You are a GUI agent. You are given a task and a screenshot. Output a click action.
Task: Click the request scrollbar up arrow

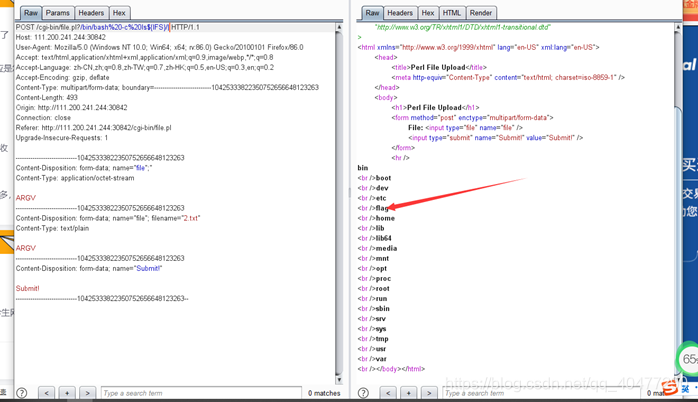coord(339,27)
